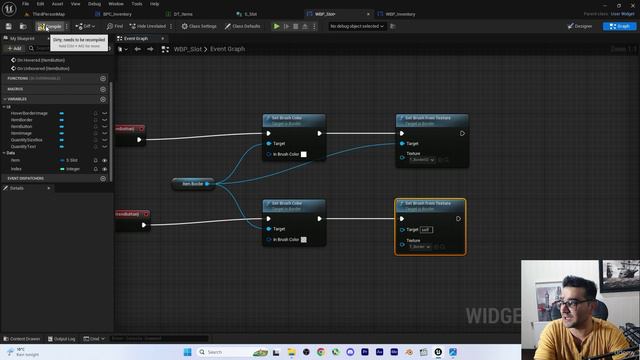640x360 pixels.
Task: Click the graph navigate back arrow
Action: pos(138,49)
